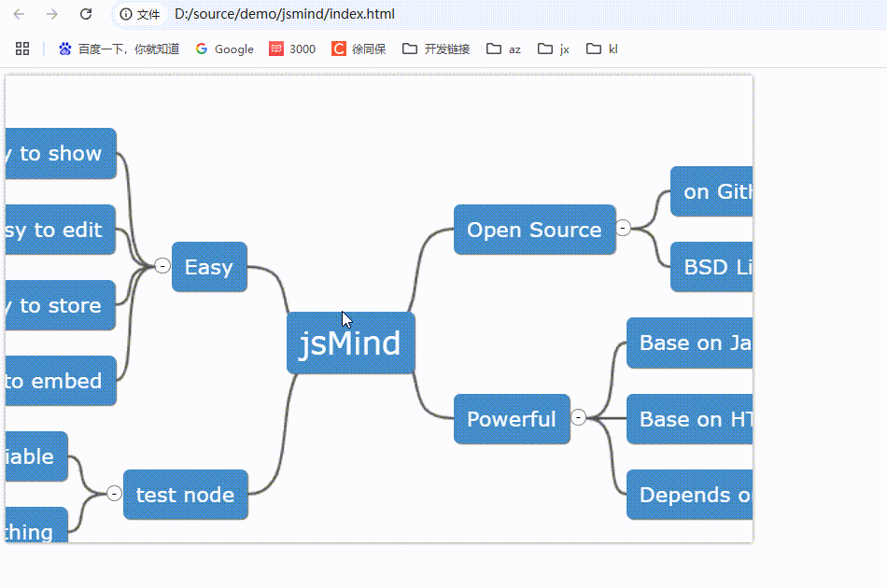Viewport: 887px width, 588px height.
Task: Open the kl bookmark folder
Action: pyautogui.click(x=602, y=49)
